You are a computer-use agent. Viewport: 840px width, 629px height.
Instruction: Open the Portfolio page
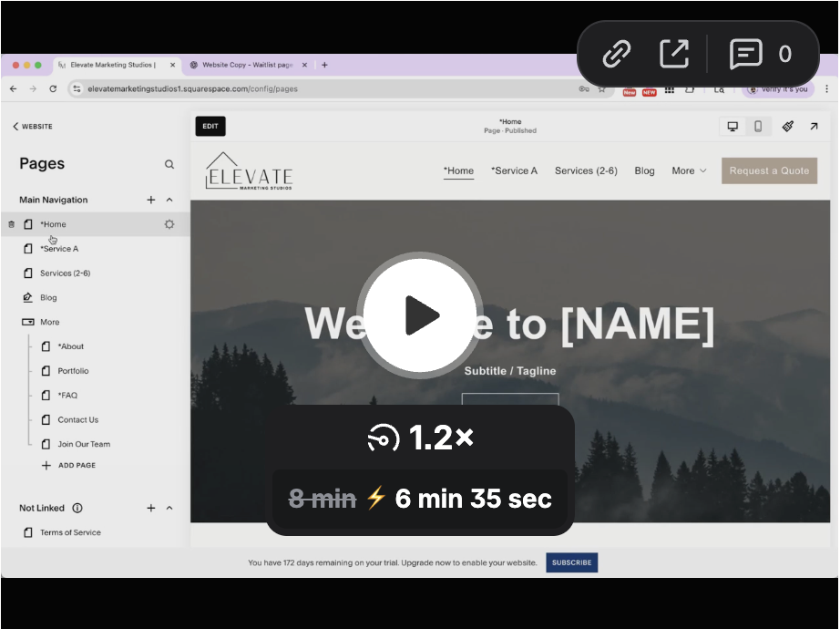tap(73, 371)
